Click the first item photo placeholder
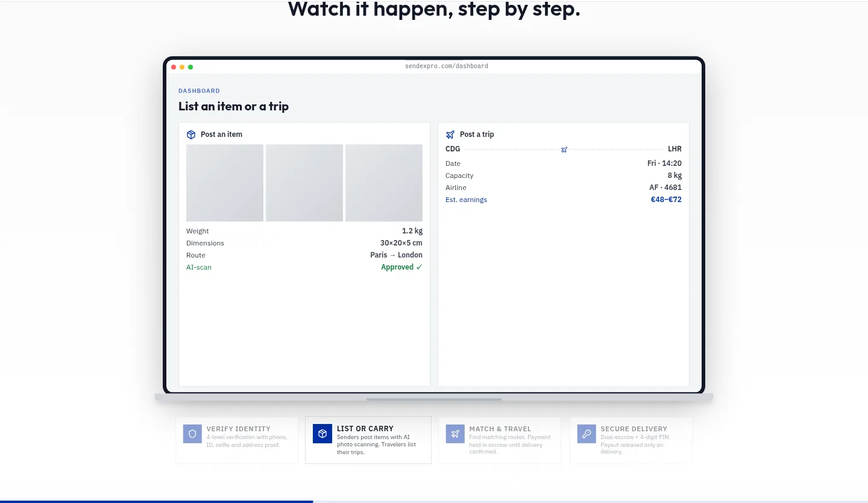868x503 pixels. [225, 183]
